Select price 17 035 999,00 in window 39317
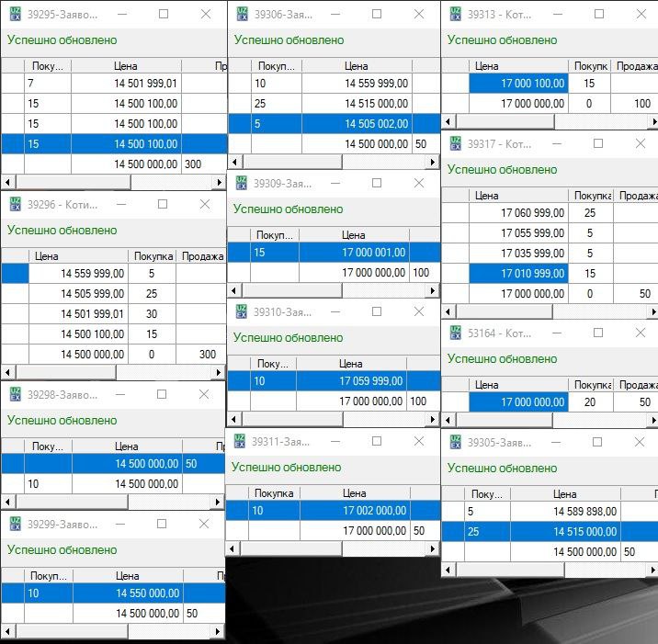The image size is (658, 644). 518,253
